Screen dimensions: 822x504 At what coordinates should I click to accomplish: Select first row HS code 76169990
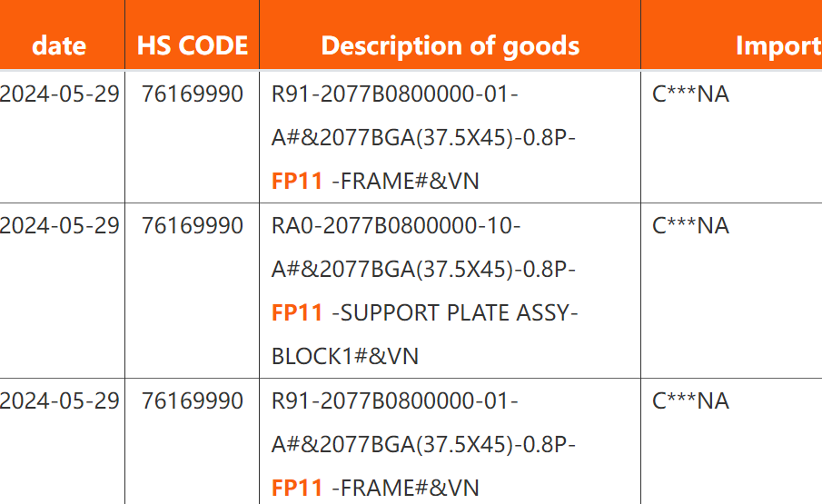click(x=193, y=94)
